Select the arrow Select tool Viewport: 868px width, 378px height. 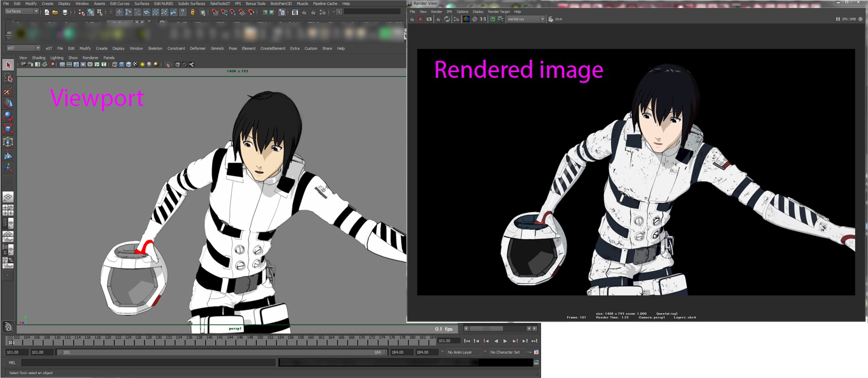click(8, 65)
